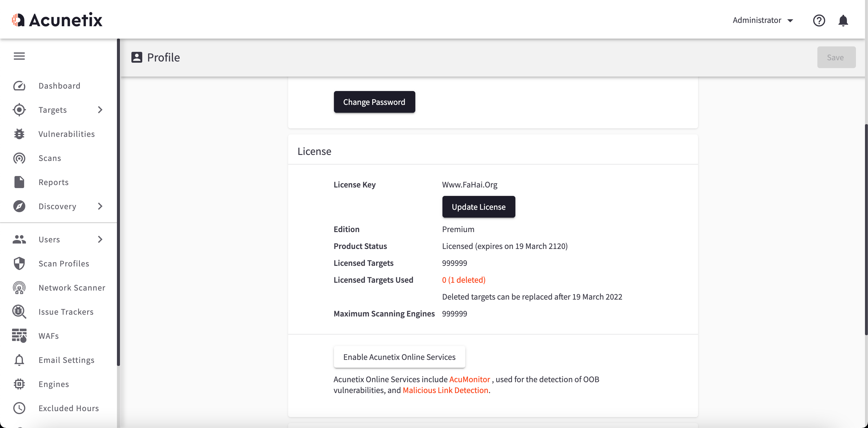This screenshot has height=428, width=868.
Task: Expand the Targets submenu chevron
Action: [x=100, y=110]
